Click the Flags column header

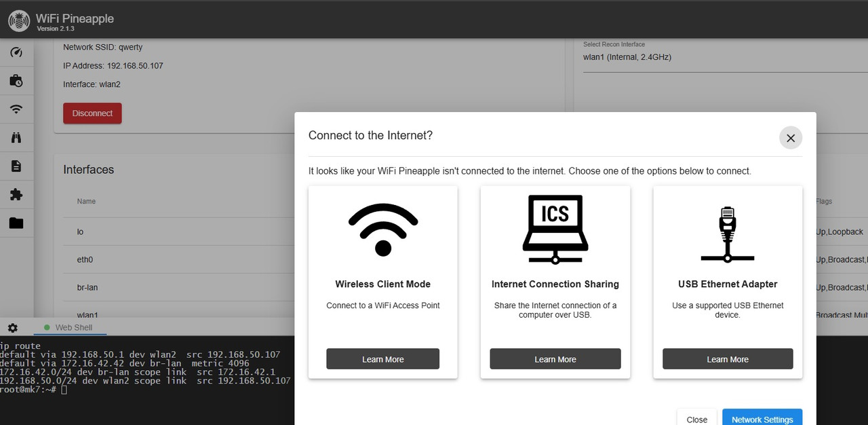coord(823,201)
